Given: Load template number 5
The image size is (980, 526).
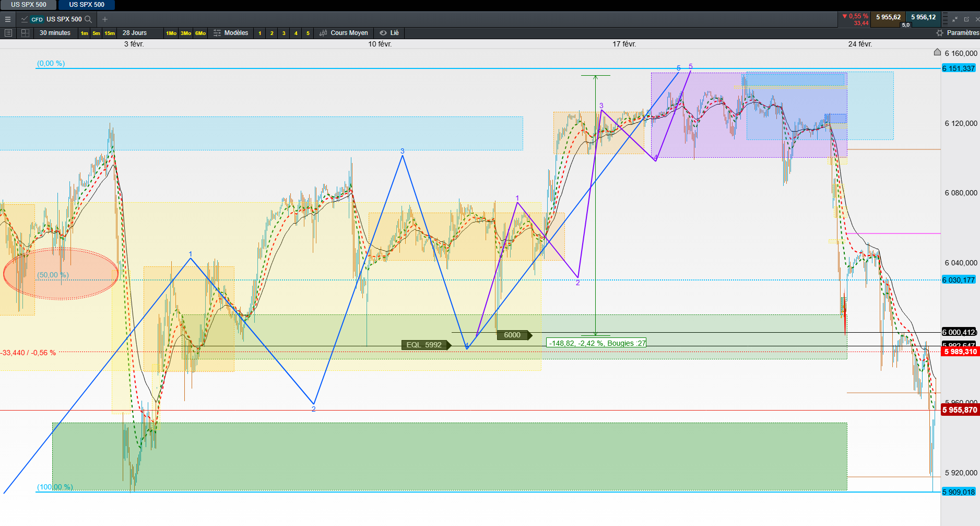Looking at the screenshot, I should (308, 33).
